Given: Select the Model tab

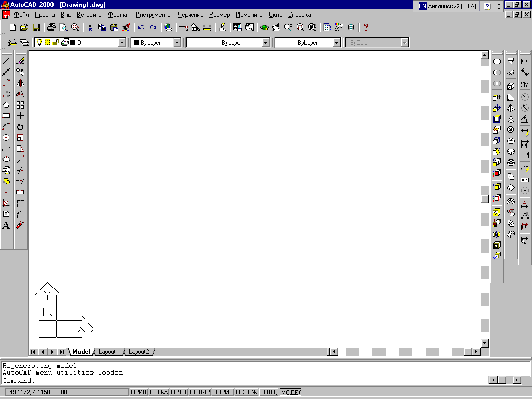Looking at the screenshot, I should [x=82, y=352].
